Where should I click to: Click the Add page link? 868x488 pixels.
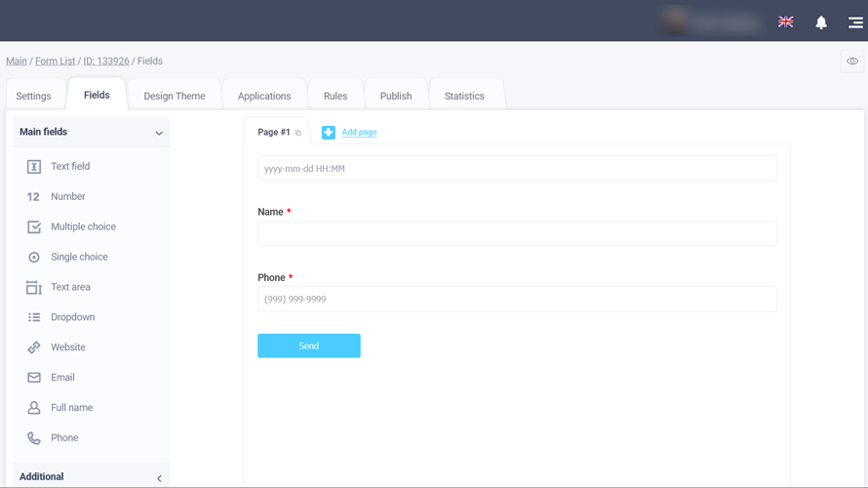[x=359, y=132]
